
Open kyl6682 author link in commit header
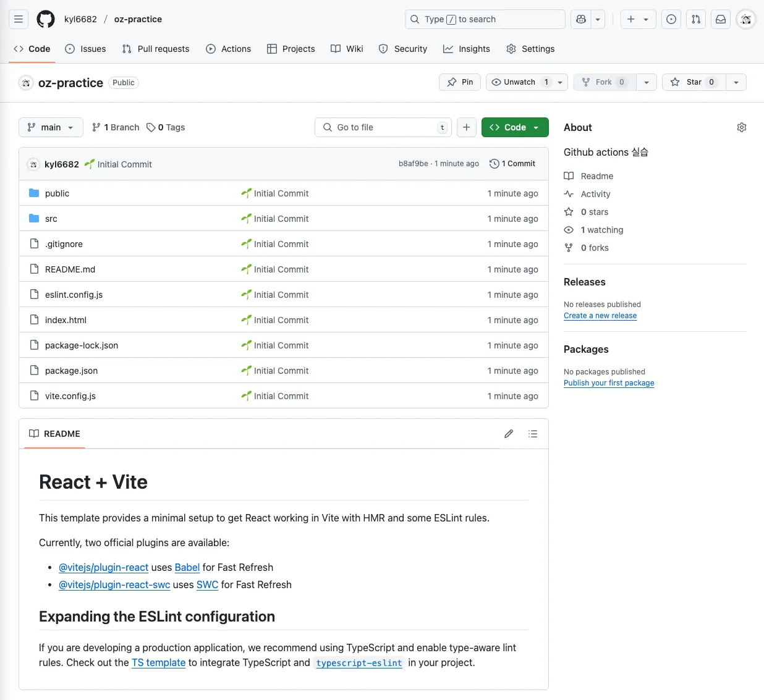62,164
